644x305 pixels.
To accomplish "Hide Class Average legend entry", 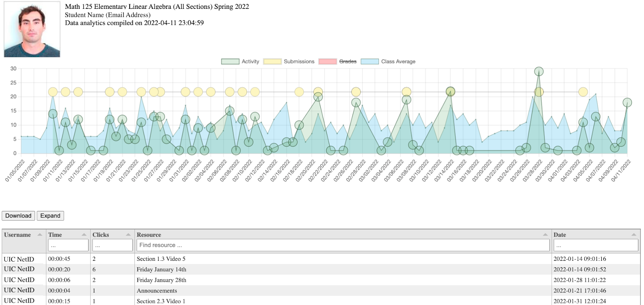I will [x=388, y=61].
